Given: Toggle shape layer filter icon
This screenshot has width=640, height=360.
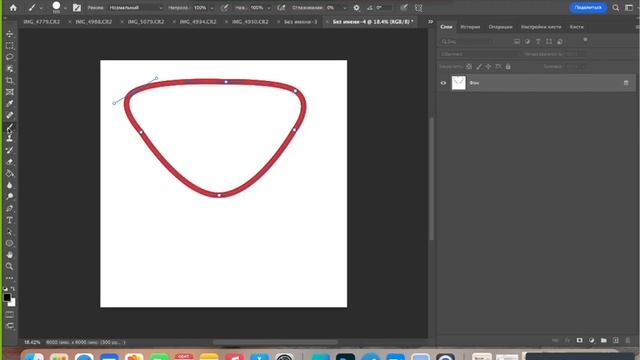Looking at the screenshot, I should click(549, 41).
